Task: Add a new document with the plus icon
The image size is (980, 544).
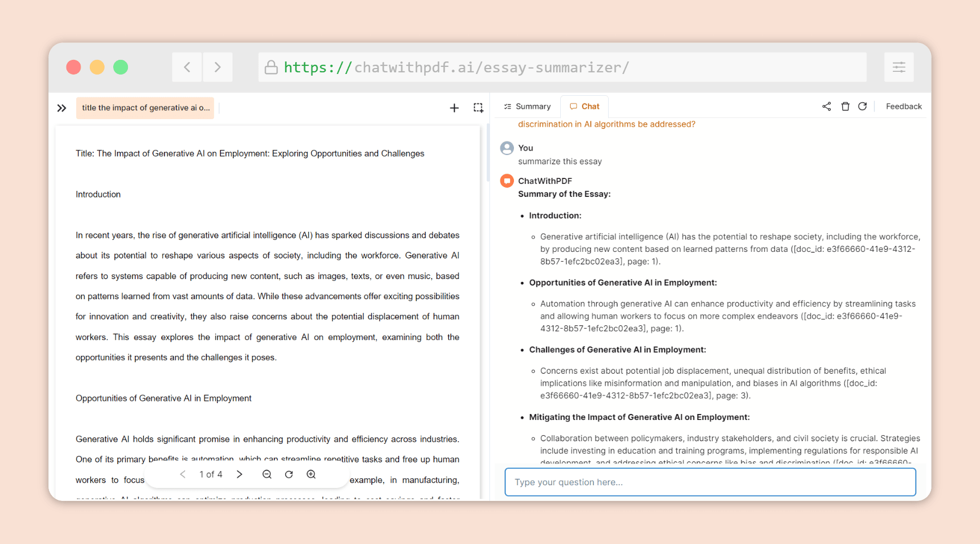Action: tap(454, 107)
